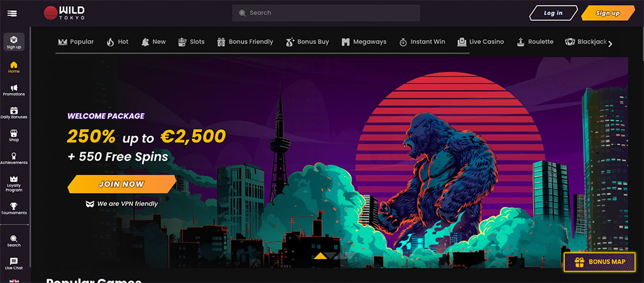Open the Loyalty Program crown icon

point(14,184)
